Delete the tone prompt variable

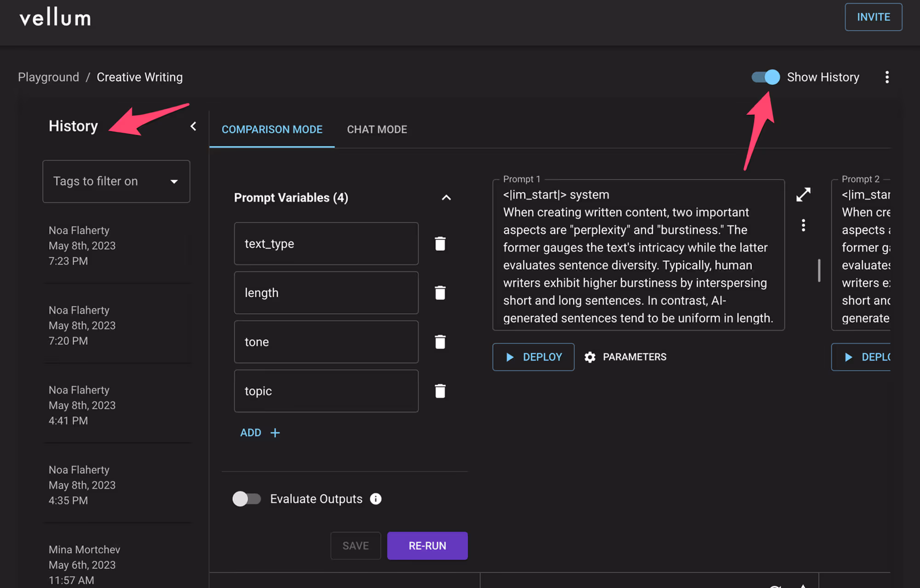pyautogui.click(x=440, y=342)
